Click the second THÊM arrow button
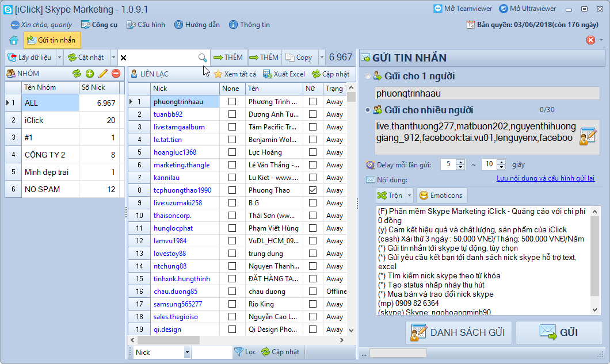This screenshot has height=364, width=610. pos(265,58)
